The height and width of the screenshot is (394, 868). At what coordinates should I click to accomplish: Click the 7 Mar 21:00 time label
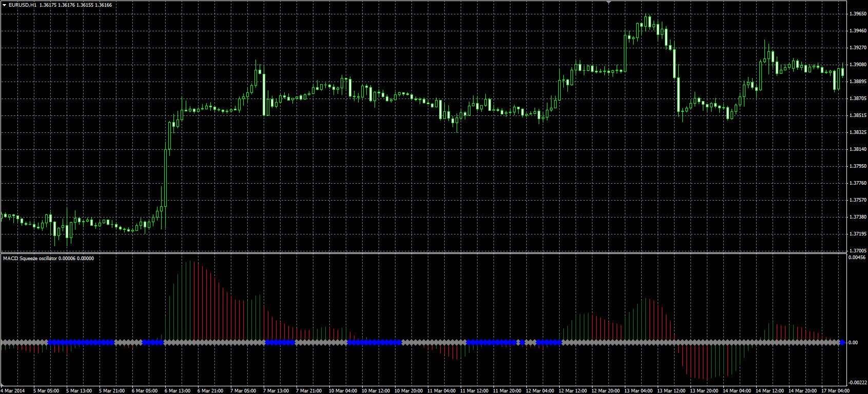[x=309, y=391]
